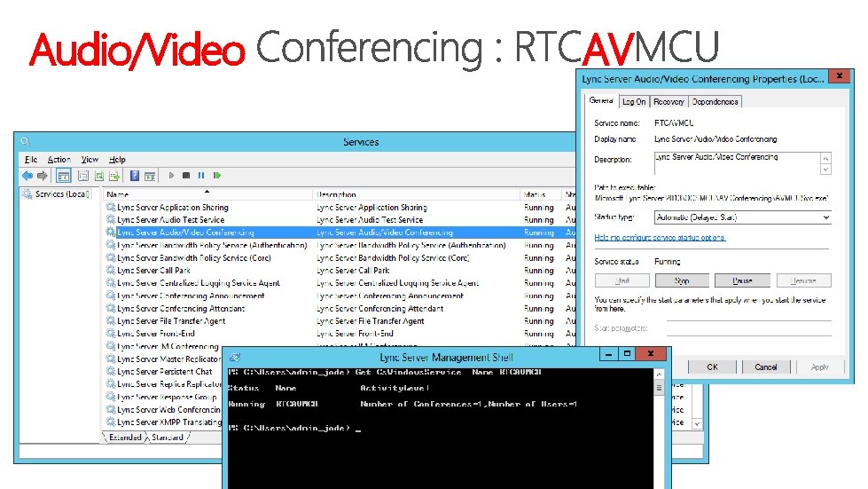Sort services by the Name column header
The image size is (868, 489).
coord(207,194)
